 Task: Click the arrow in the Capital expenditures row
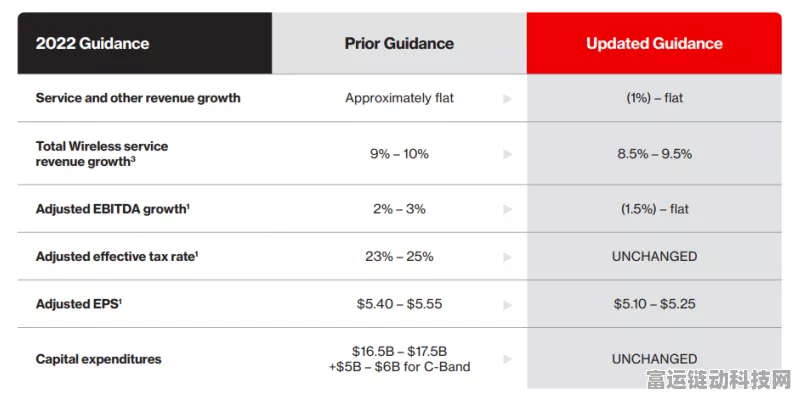tap(507, 359)
